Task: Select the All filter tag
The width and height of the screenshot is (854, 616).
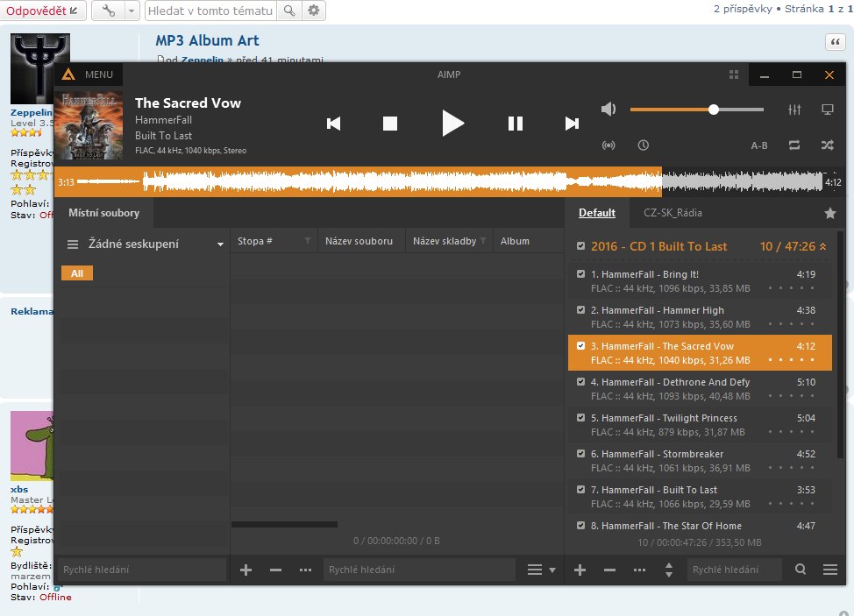Action: point(77,273)
